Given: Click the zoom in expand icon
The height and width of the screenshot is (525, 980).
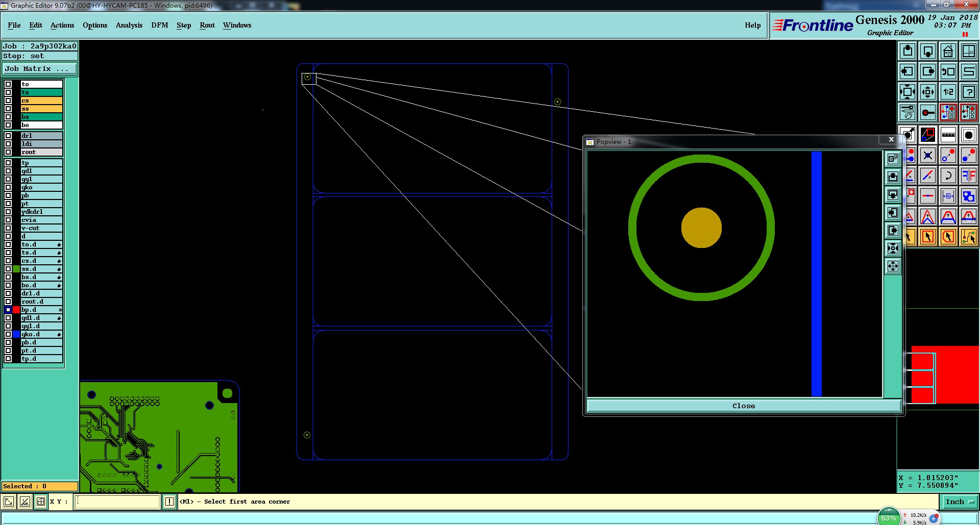Looking at the screenshot, I should (908, 92).
